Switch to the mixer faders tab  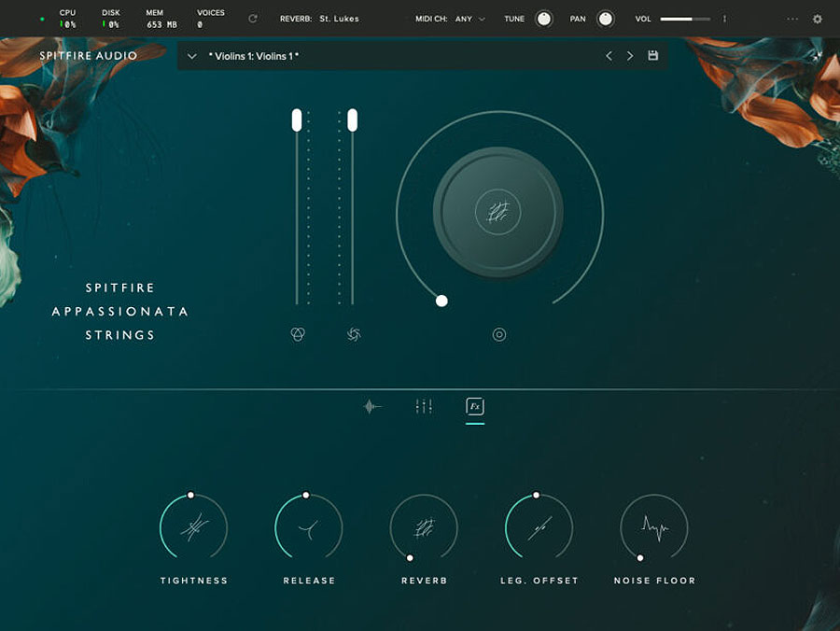coord(424,407)
